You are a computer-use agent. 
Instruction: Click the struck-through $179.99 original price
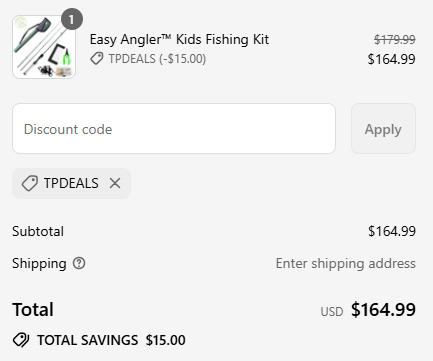tap(394, 40)
